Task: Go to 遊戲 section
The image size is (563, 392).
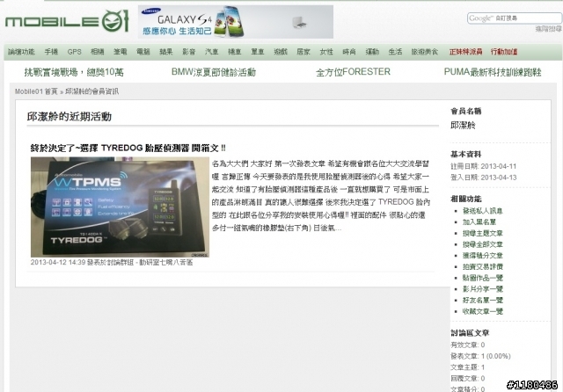Action: point(281,52)
